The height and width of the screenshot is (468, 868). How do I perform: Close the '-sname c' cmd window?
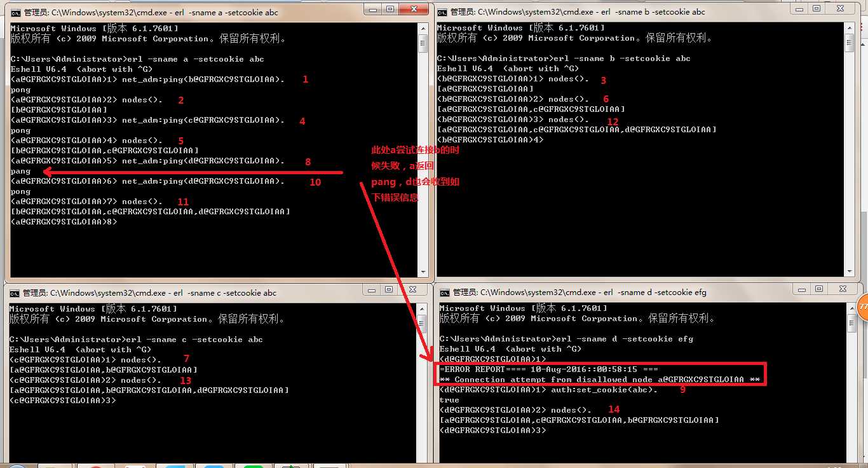click(x=413, y=289)
